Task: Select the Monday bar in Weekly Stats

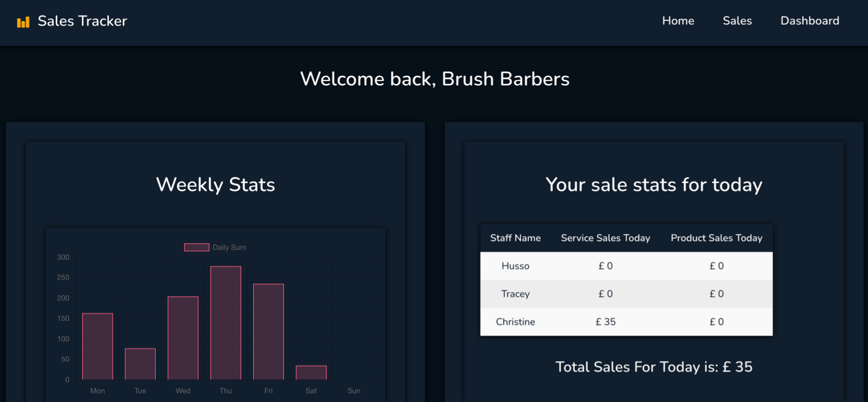Action: 97,346
